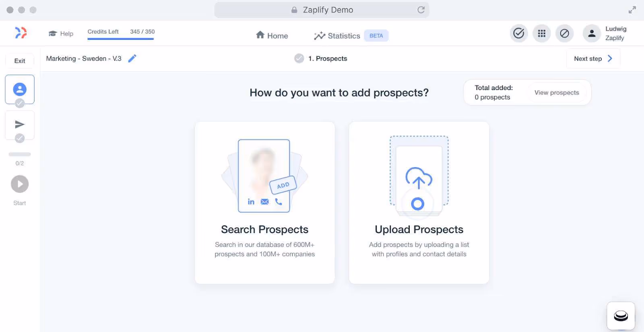The width and height of the screenshot is (644, 332).
Task: Click the phone icon on profile card
Action: pyautogui.click(x=279, y=201)
